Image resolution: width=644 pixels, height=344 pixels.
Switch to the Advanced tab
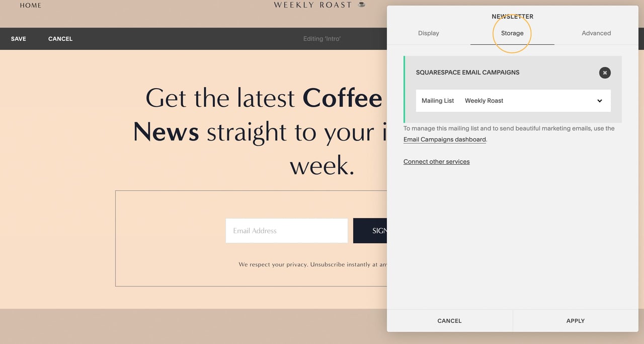tap(596, 33)
